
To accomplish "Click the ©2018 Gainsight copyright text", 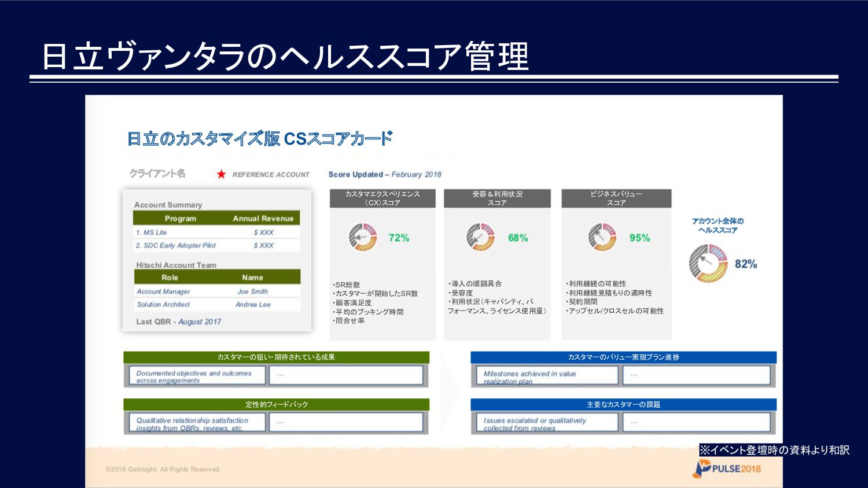I will click(x=163, y=469).
